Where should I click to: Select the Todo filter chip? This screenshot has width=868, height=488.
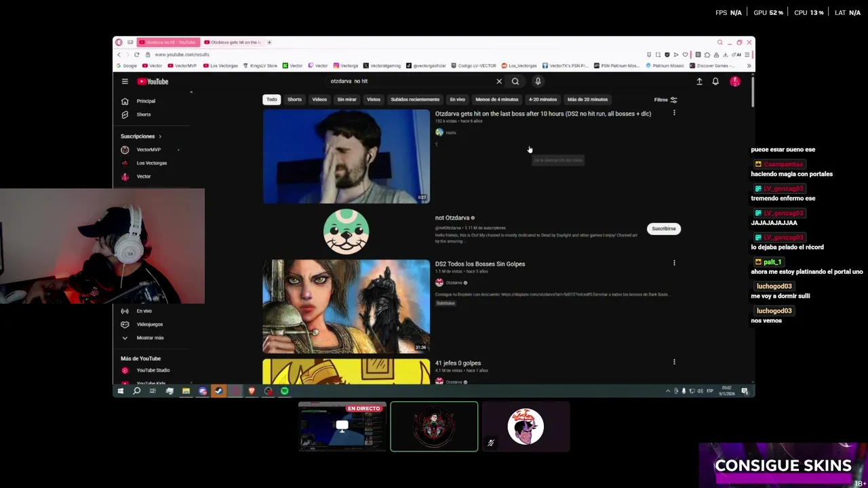[x=271, y=100]
